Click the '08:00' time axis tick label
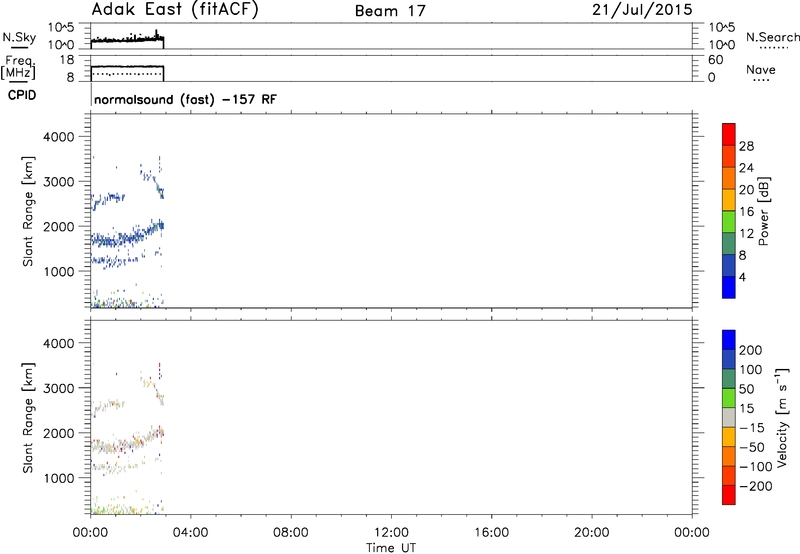Image resolution: width=800 pixels, height=554 pixels. [x=291, y=533]
